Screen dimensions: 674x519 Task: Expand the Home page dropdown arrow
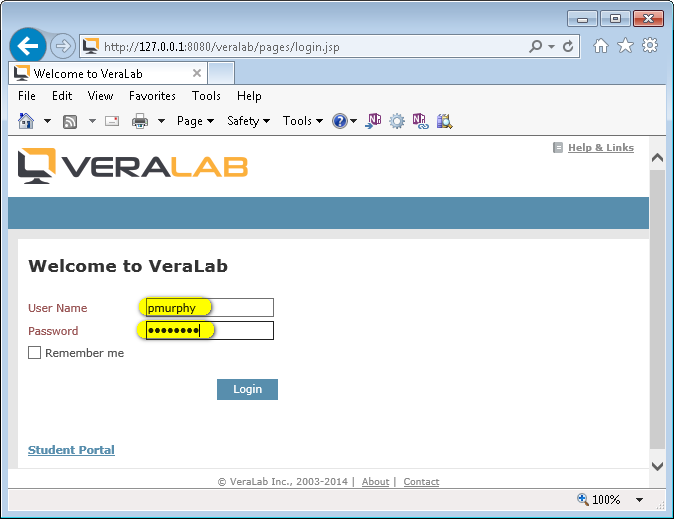(47, 121)
